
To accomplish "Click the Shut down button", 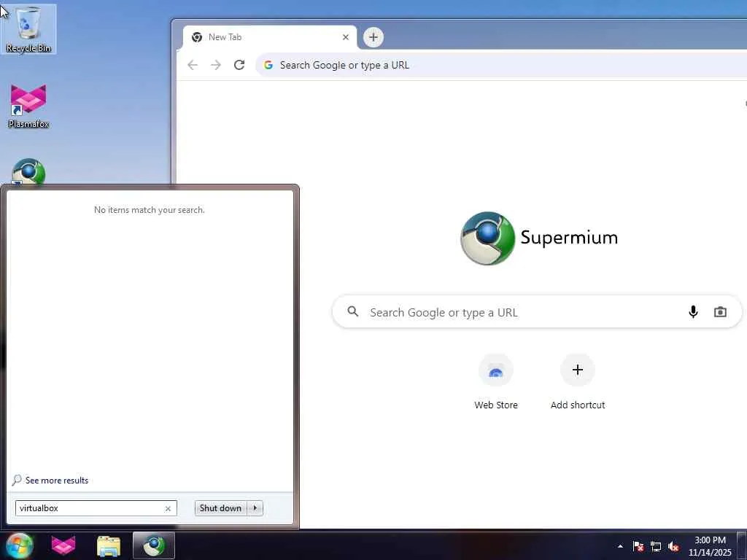I will 220,508.
